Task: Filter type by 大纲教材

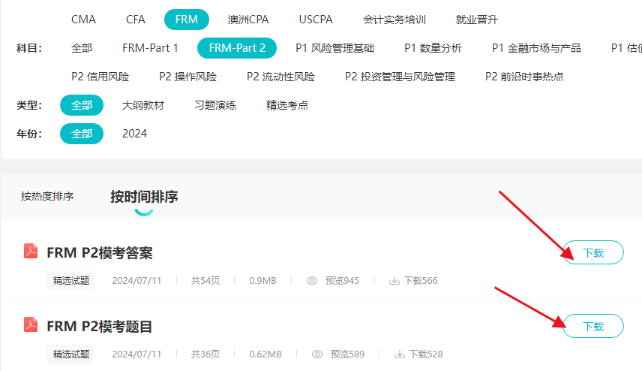Action: [143, 105]
